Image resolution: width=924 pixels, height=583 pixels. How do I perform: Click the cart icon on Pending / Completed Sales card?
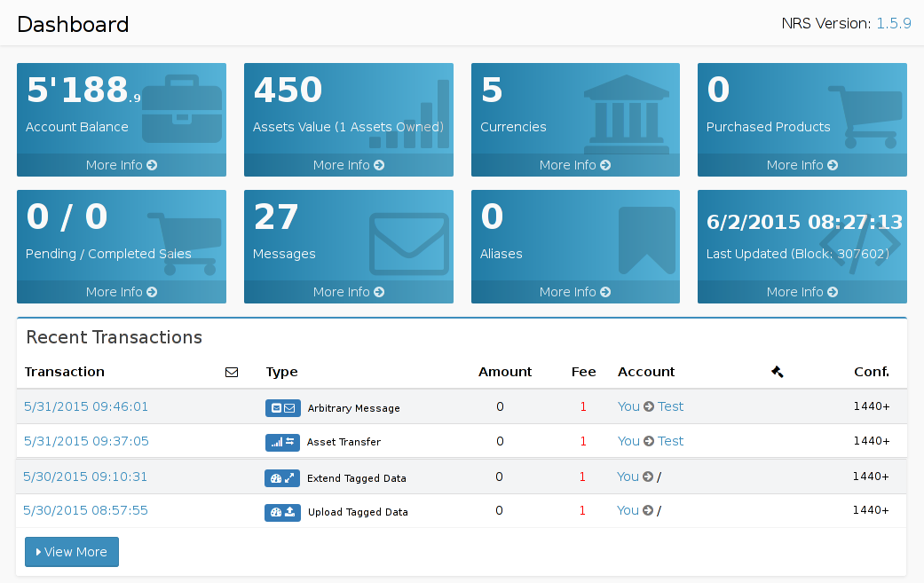[x=184, y=244]
